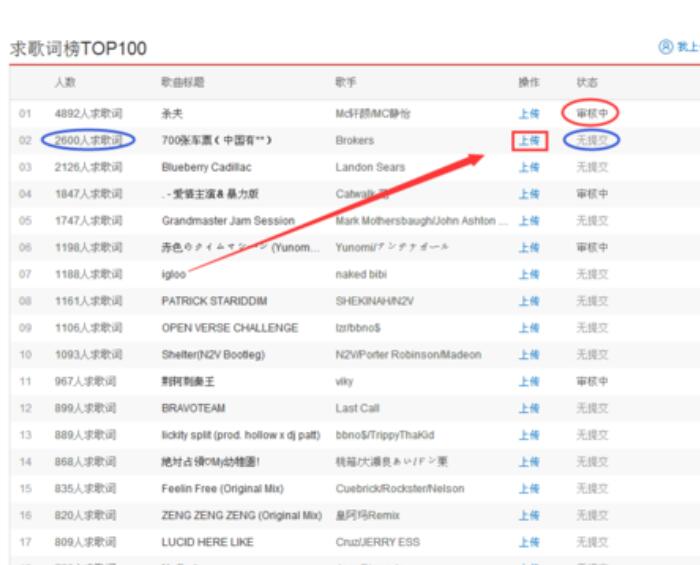The height and width of the screenshot is (565, 700).
Task: Click 上传 for Feelin Free (Original Mix)
Action: click(528, 489)
